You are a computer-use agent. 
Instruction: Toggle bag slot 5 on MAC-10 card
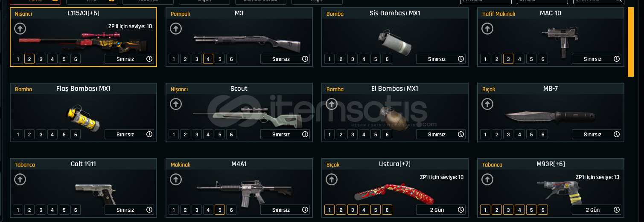(x=531, y=59)
